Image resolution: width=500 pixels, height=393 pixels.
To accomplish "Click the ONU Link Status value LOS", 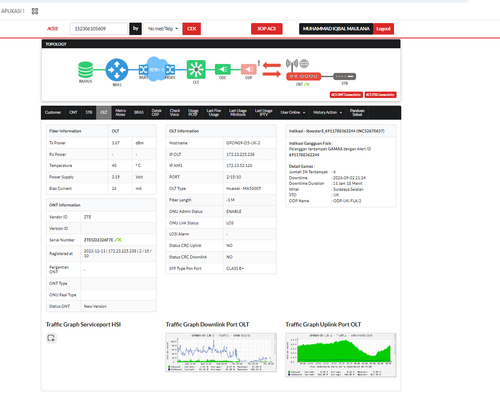I will point(230,223).
